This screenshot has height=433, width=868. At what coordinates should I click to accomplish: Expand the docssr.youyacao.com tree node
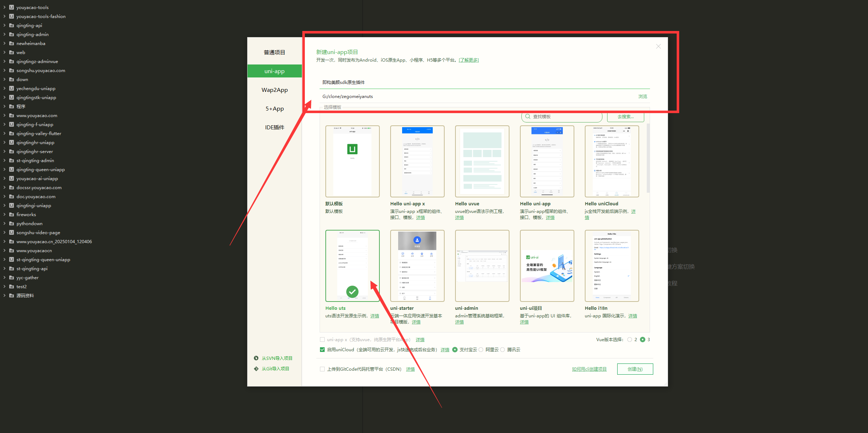4,187
